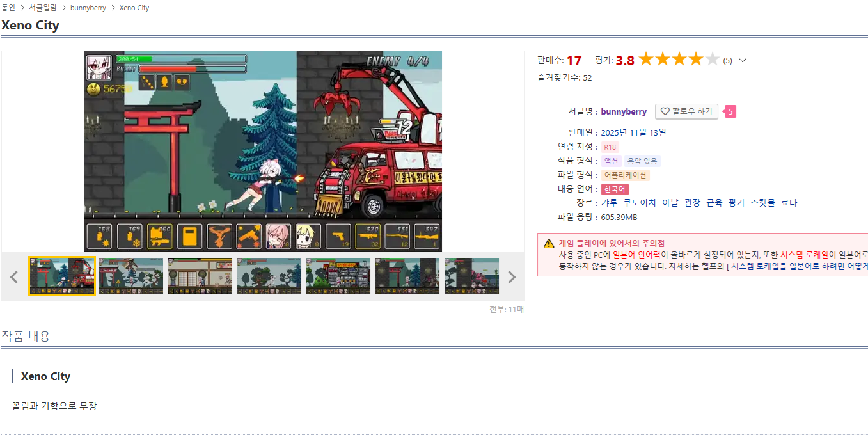The height and width of the screenshot is (446, 868).
Task: Click the 전부: 11매 image count text
Action: (x=507, y=309)
